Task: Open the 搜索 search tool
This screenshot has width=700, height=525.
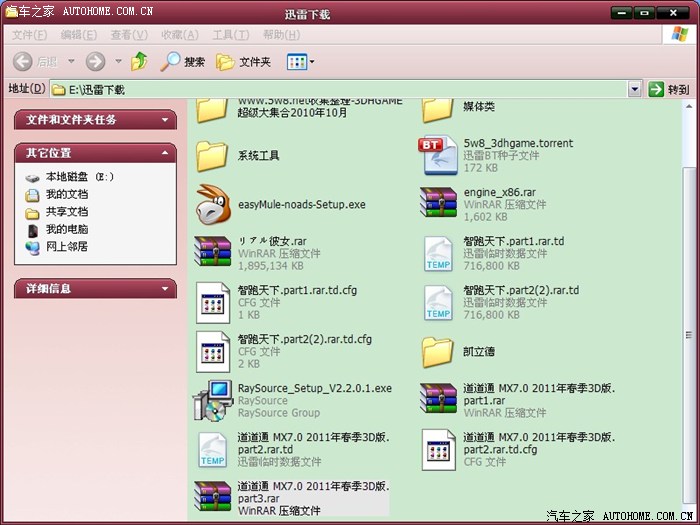Action: click(x=183, y=62)
